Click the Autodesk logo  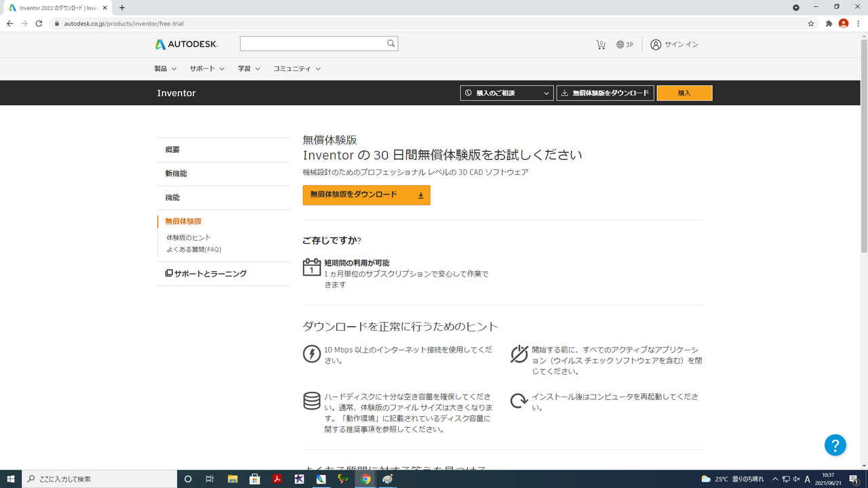[186, 44]
